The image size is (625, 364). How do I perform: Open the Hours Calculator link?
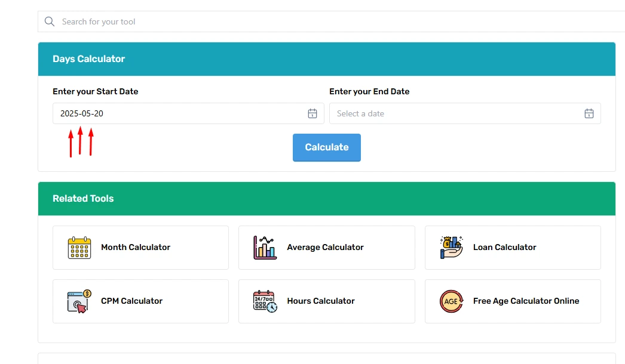[x=327, y=301]
